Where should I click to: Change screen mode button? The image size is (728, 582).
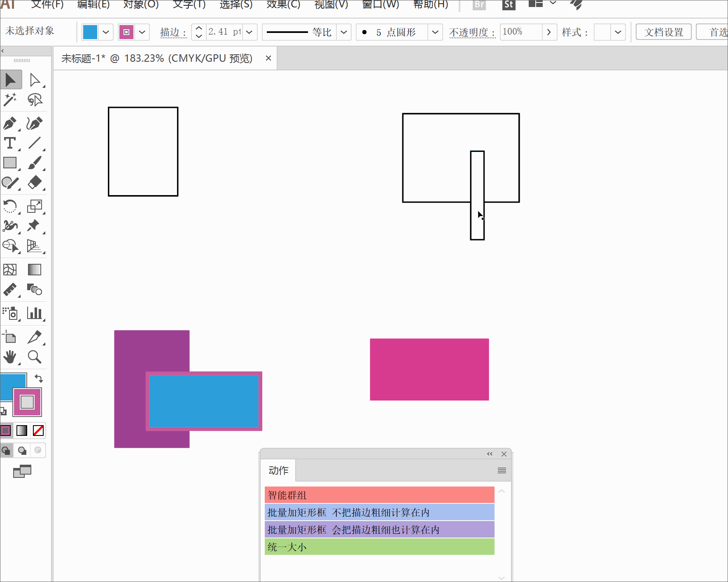tap(22, 471)
